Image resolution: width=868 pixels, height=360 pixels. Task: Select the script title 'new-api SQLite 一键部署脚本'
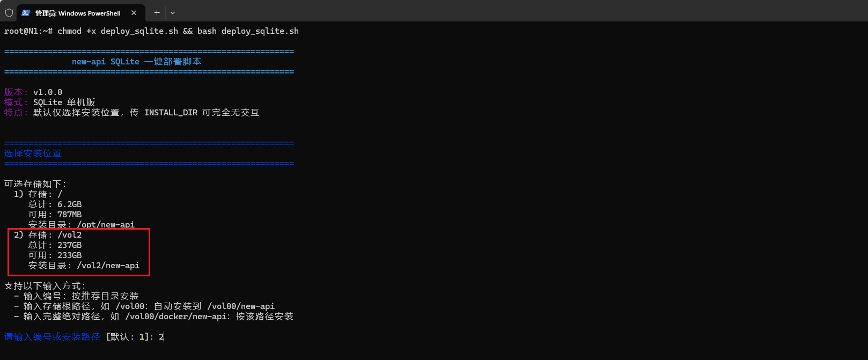click(136, 61)
